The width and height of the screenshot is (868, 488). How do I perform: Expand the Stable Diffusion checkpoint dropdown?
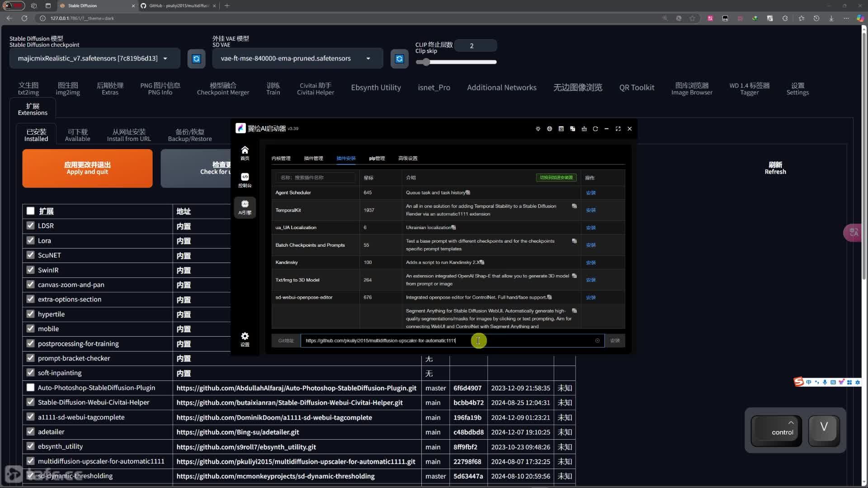click(x=166, y=58)
